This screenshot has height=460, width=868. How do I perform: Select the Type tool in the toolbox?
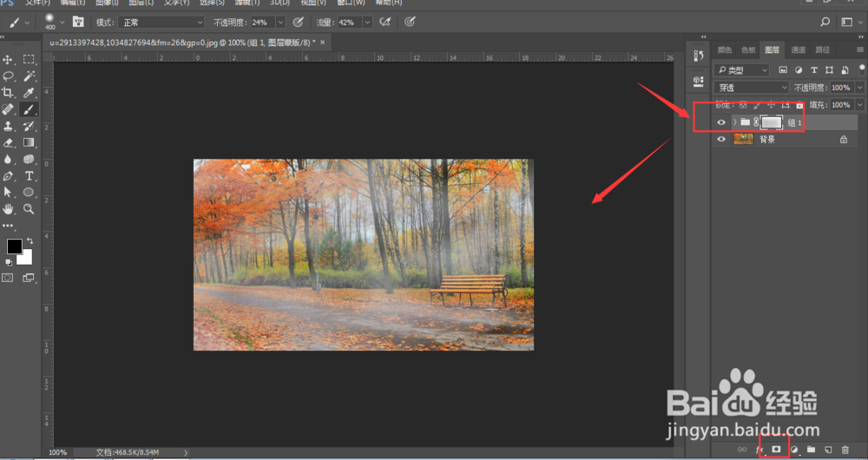coord(29,176)
